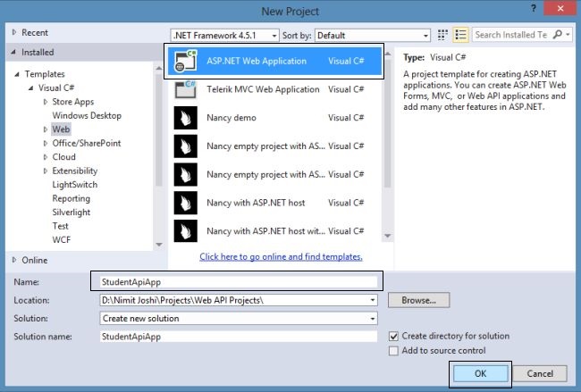Click the Nancy with ASP.NET host icon
The width and height of the screenshot is (581, 392).
(186, 203)
